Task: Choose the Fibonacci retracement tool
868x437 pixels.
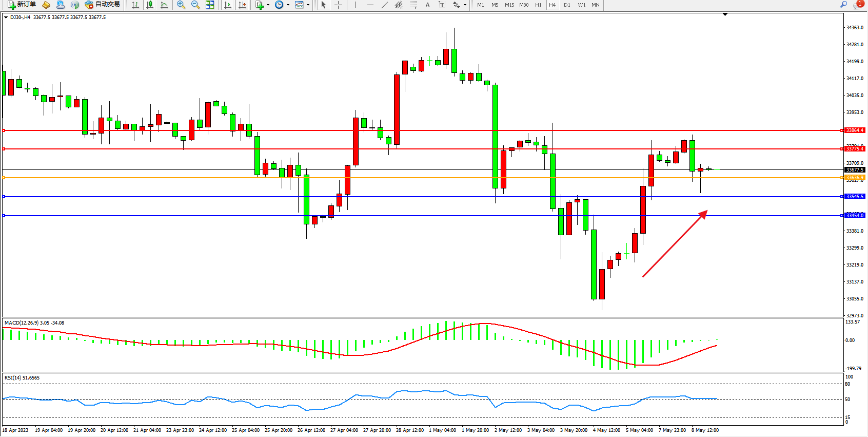Action: tap(413, 5)
